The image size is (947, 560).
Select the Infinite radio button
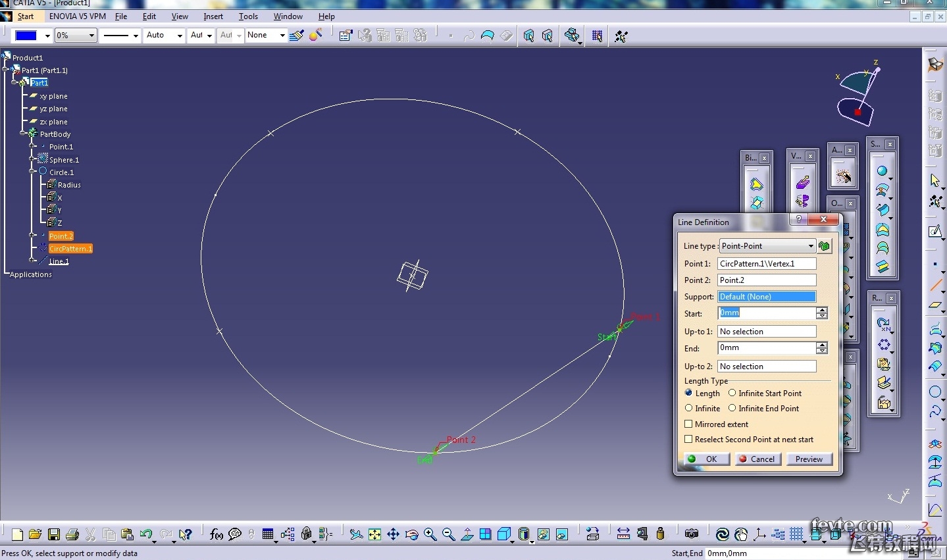click(688, 408)
